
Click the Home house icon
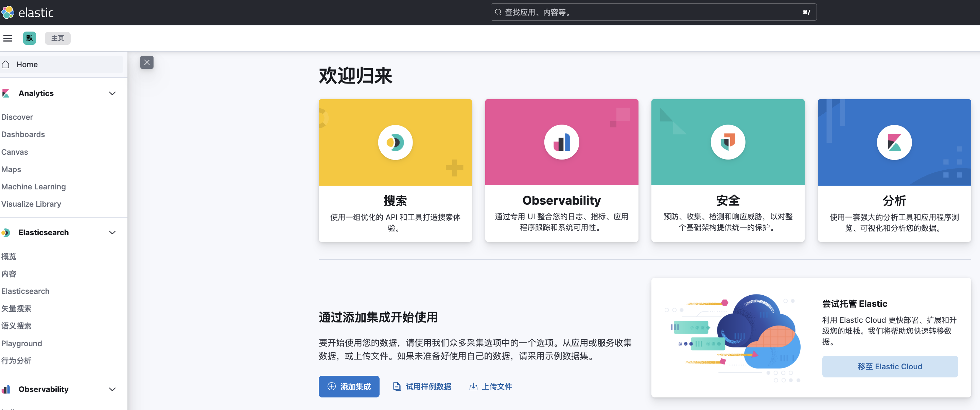[5, 64]
